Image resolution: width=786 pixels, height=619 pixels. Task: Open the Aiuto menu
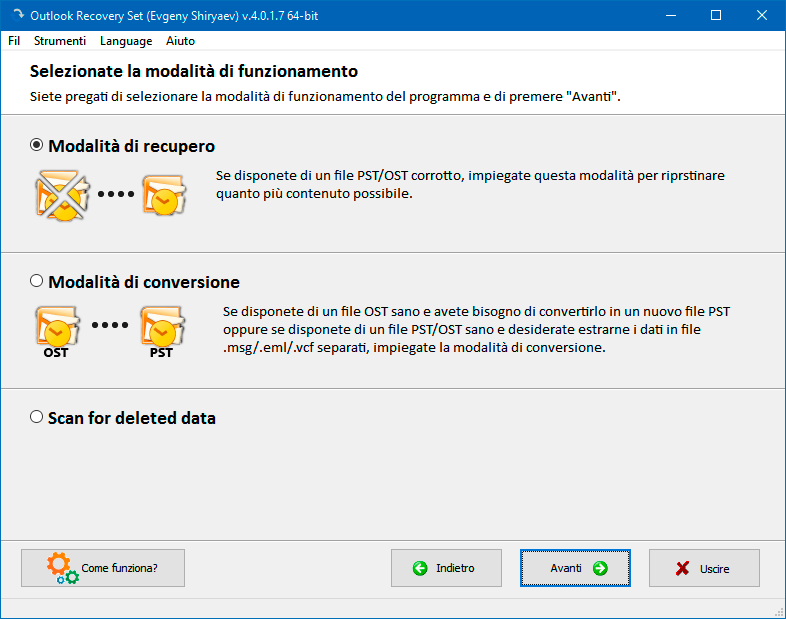click(180, 41)
